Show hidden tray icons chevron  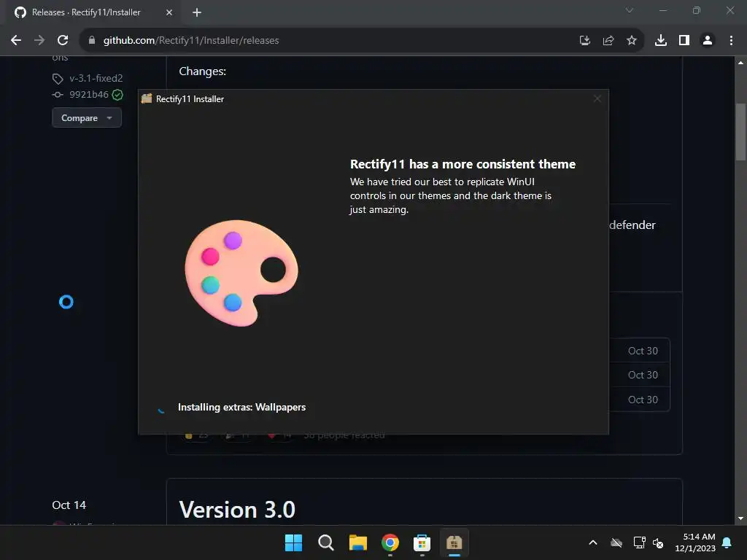(x=593, y=542)
